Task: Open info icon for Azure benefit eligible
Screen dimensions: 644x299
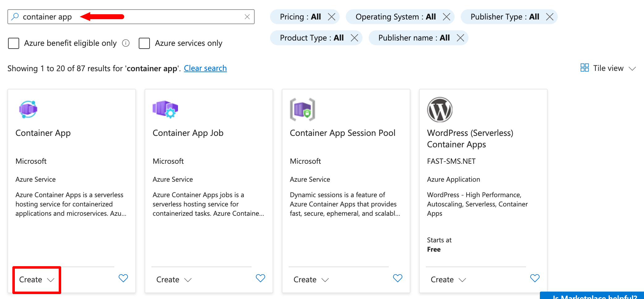Action: point(126,43)
